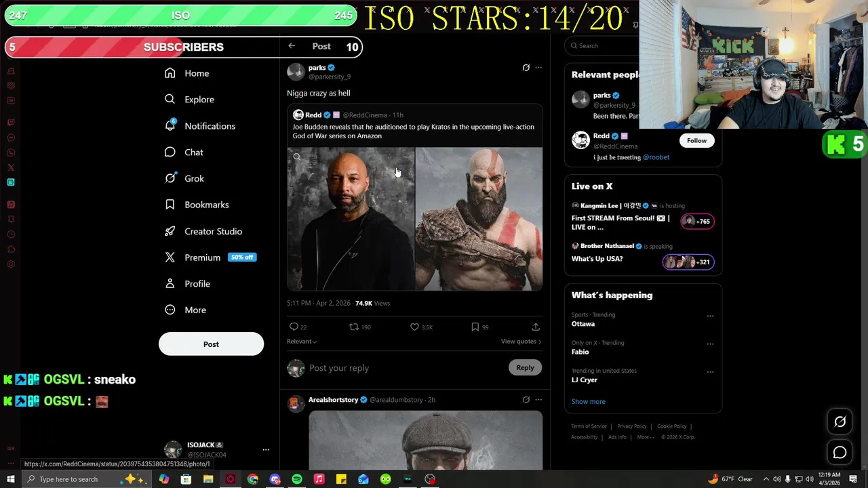
Task: Open Messenger in Opera GX sidebar
Action: [11, 138]
